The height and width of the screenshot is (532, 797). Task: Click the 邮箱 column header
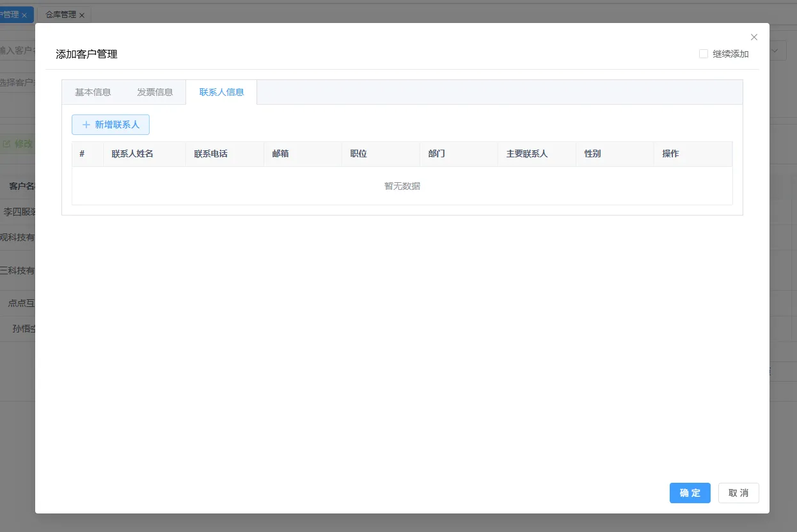tap(280, 154)
